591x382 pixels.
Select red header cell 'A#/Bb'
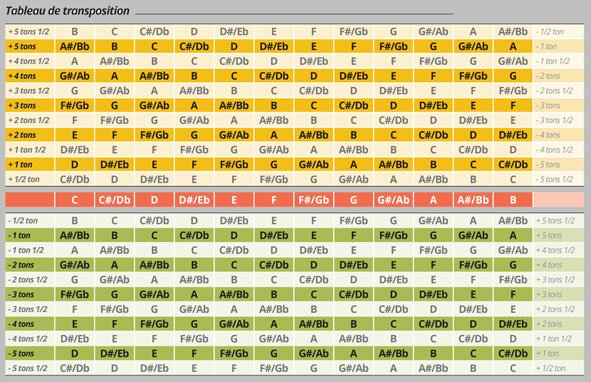pyautogui.click(x=473, y=200)
